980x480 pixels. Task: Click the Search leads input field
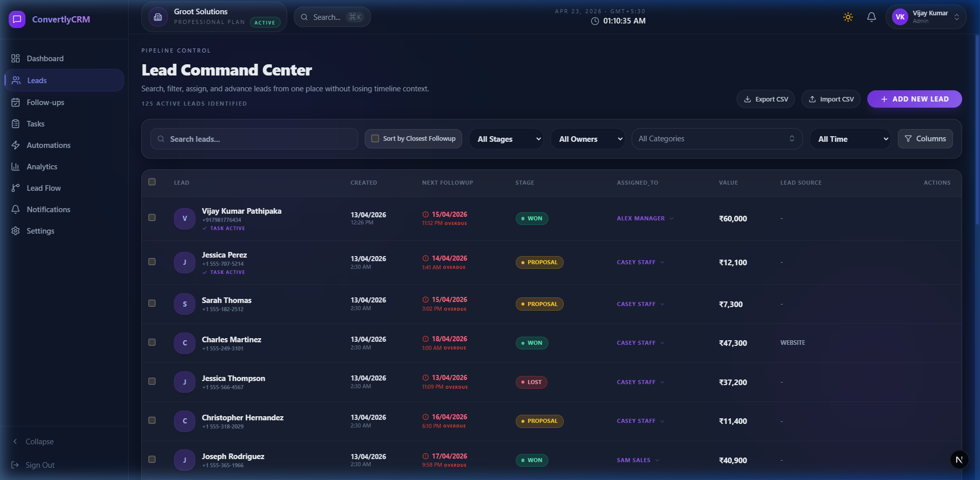254,139
